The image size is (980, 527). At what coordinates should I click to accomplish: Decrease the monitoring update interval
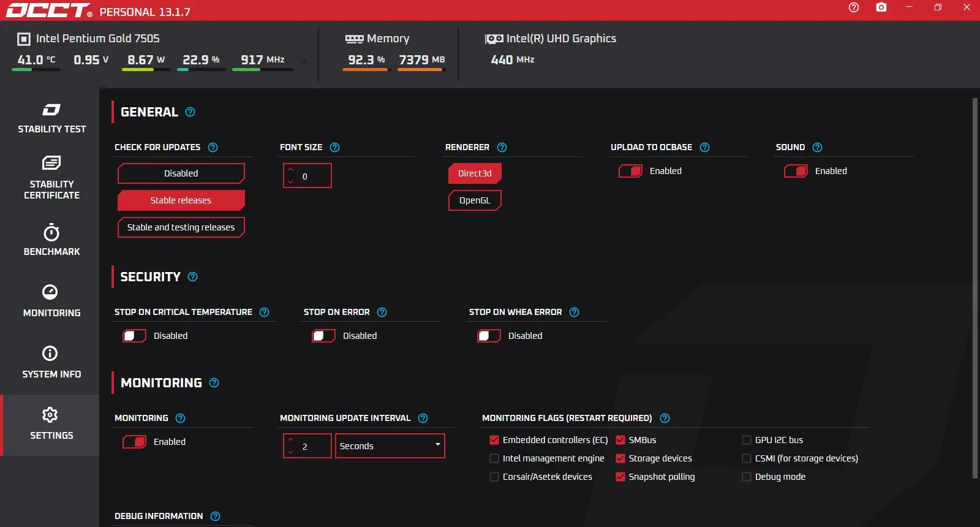[x=290, y=452]
